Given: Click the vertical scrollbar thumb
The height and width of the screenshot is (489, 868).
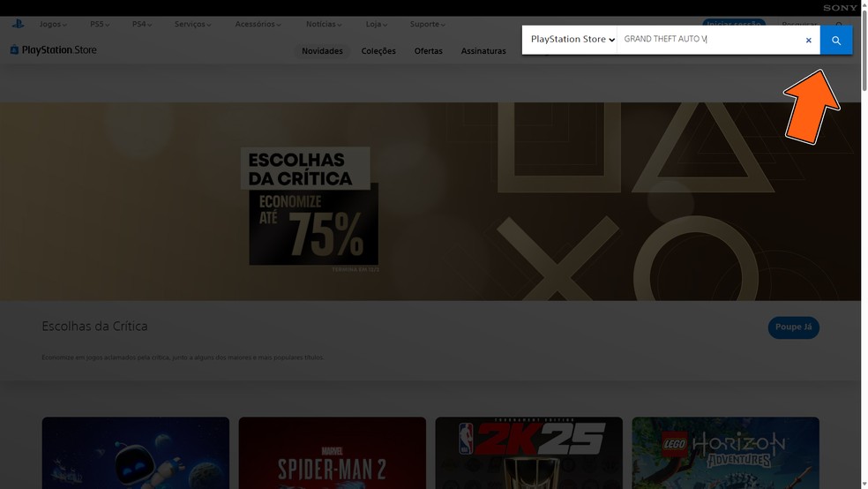Looking at the screenshot, I should point(864,49).
